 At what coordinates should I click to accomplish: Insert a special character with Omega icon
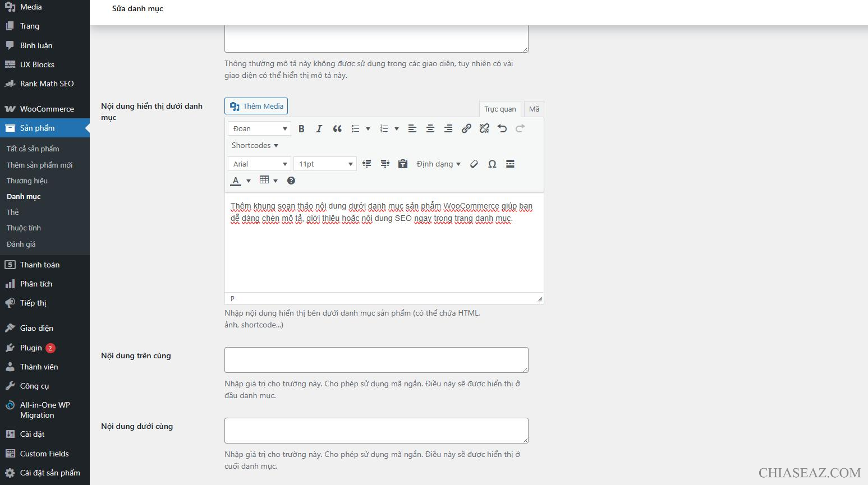(492, 164)
